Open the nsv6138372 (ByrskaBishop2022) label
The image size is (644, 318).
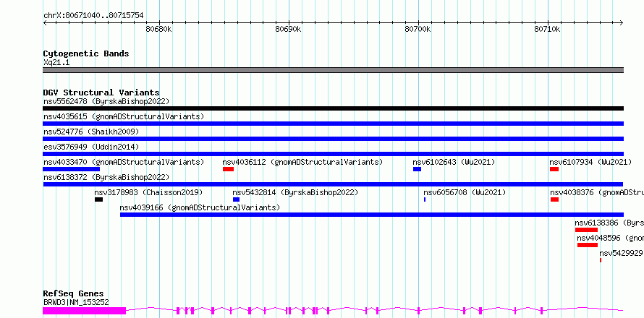tap(106, 177)
